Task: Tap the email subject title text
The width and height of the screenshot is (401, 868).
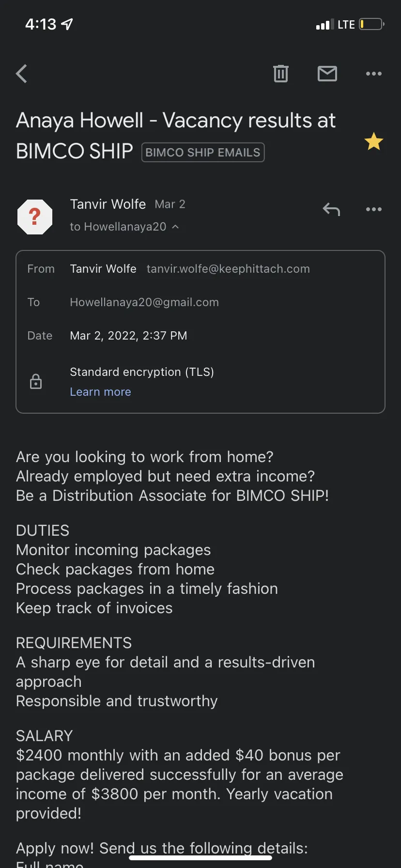Action: click(x=175, y=136)
